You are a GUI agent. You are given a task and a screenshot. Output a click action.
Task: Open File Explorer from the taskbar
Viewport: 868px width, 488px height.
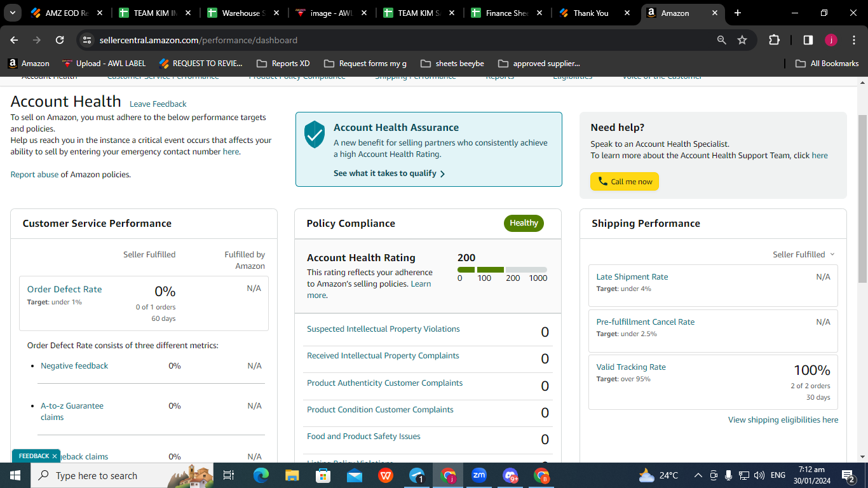pos(292,475)
